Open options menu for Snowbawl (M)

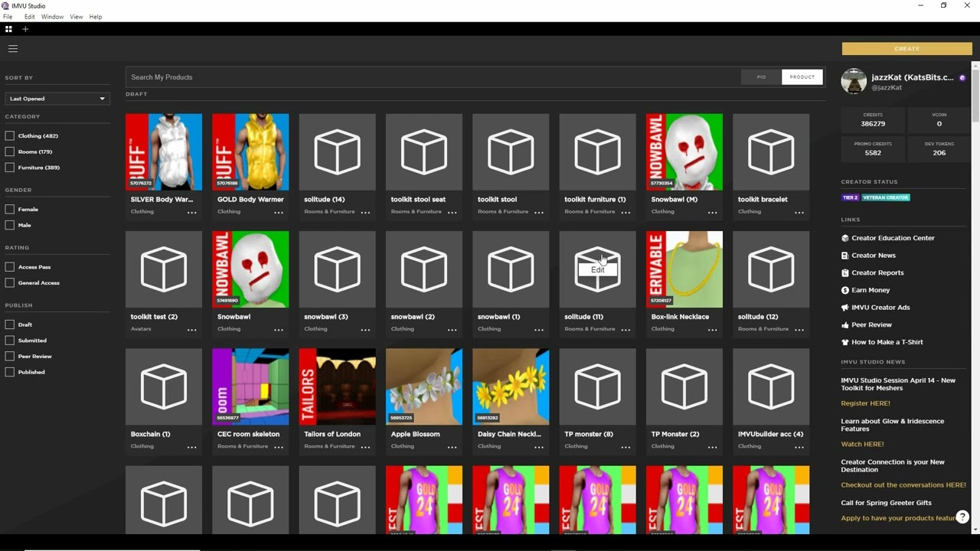[x=712, y=212]
